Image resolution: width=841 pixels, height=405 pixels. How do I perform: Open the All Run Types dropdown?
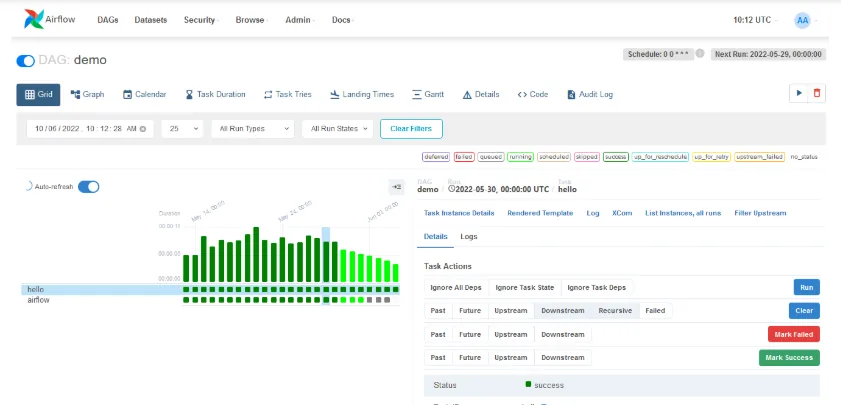coord(253,129)
